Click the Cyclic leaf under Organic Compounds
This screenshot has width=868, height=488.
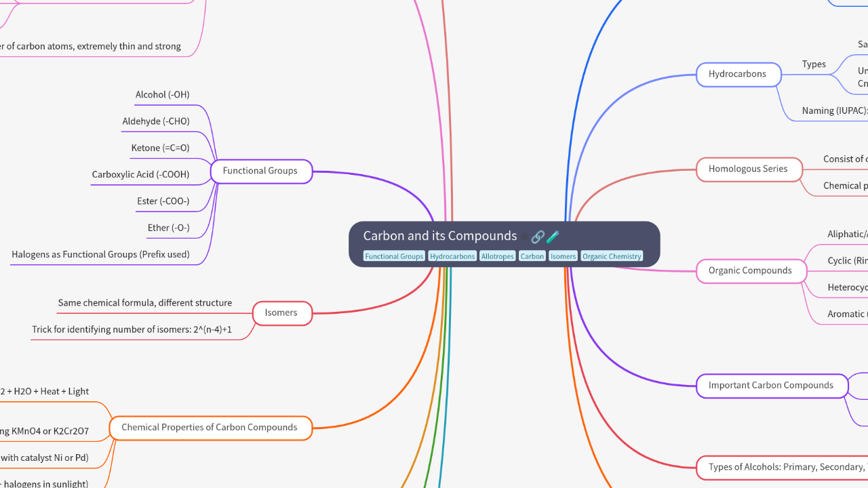[848, 261]
